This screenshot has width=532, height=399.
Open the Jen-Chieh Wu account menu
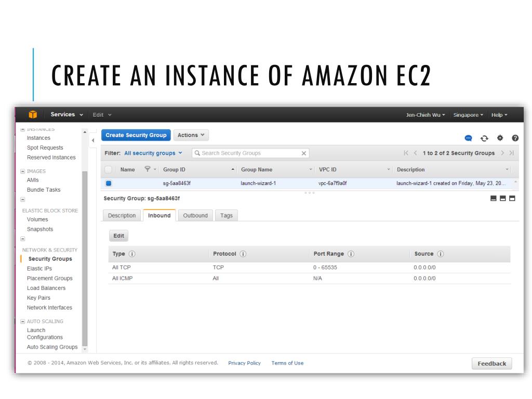pyautogui.click(x=425, y=115)
